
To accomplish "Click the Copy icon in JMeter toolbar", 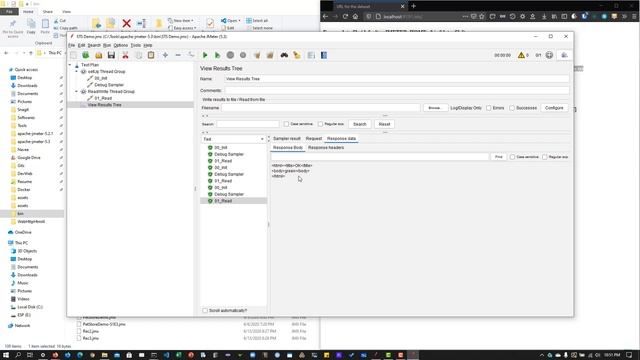I will pos(138,55).
